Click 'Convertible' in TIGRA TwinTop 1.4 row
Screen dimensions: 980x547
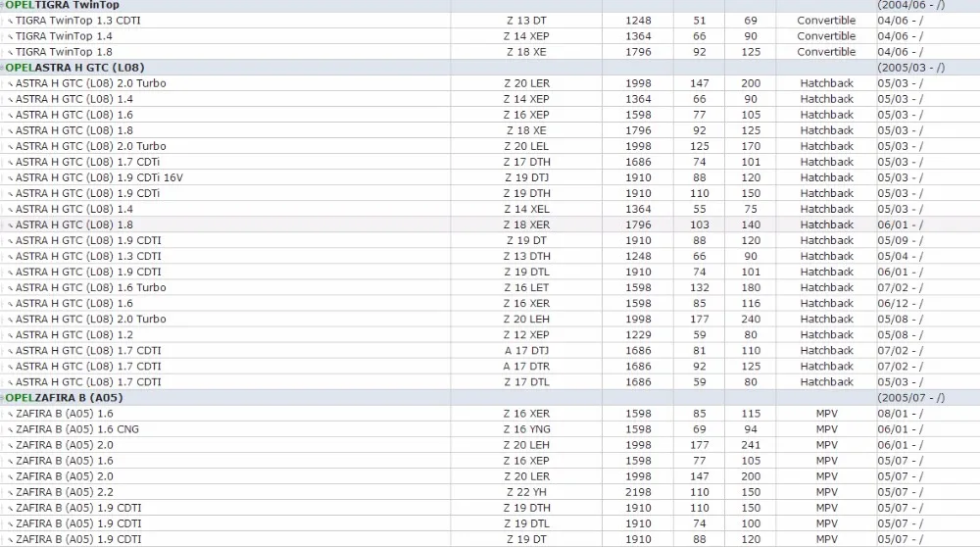pos(826,36)
